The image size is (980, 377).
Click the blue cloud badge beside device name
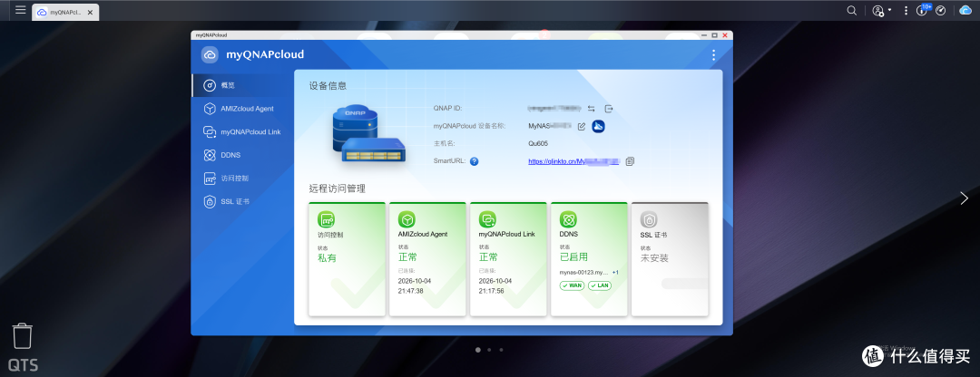click(598, 126)
